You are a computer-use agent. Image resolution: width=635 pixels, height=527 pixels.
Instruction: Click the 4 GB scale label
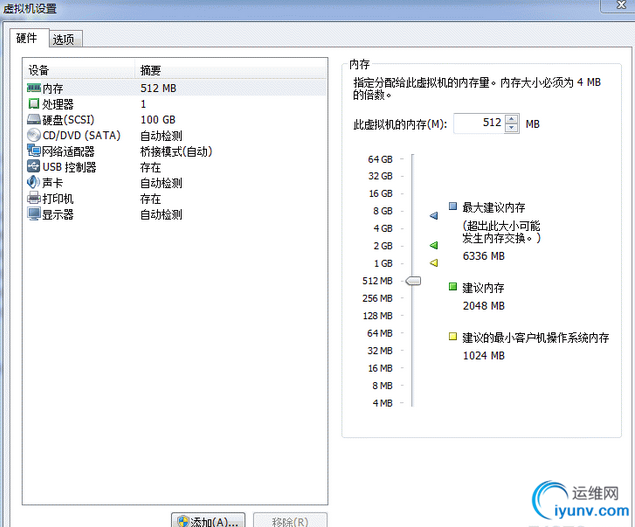383,228
